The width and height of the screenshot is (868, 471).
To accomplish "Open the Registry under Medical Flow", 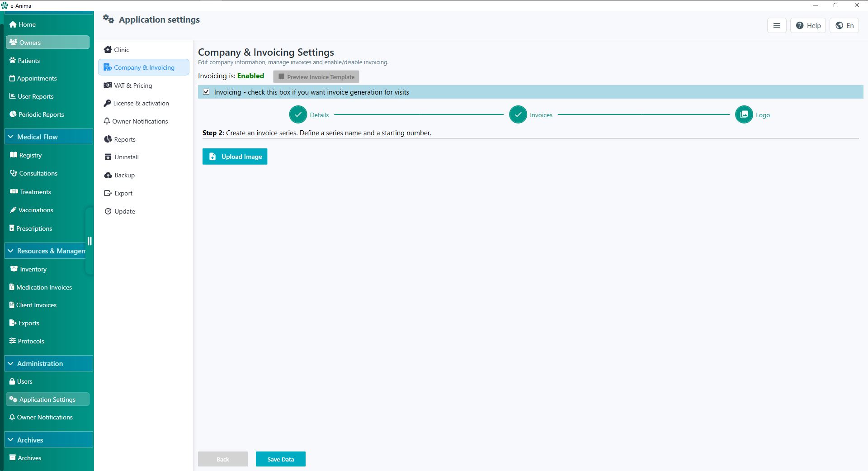I will click(x=31, y=155).
